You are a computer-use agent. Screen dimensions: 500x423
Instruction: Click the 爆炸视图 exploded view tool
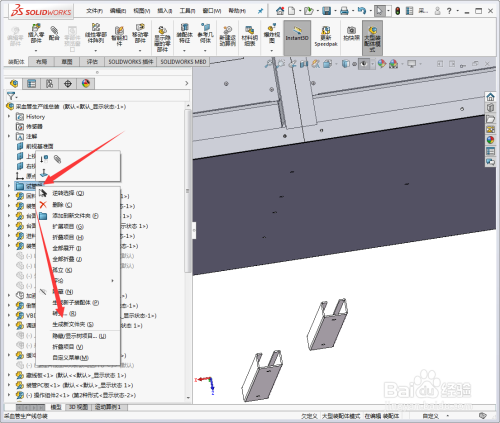(272, 33)
